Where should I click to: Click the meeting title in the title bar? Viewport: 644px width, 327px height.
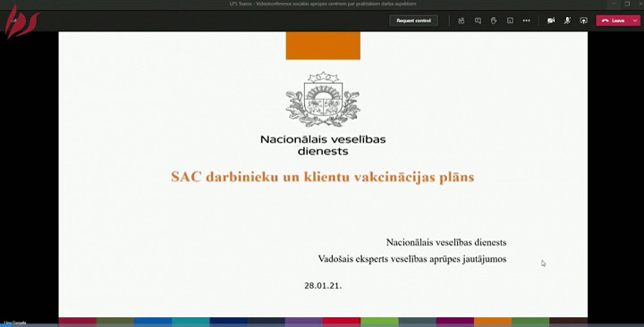coord(323,4)
